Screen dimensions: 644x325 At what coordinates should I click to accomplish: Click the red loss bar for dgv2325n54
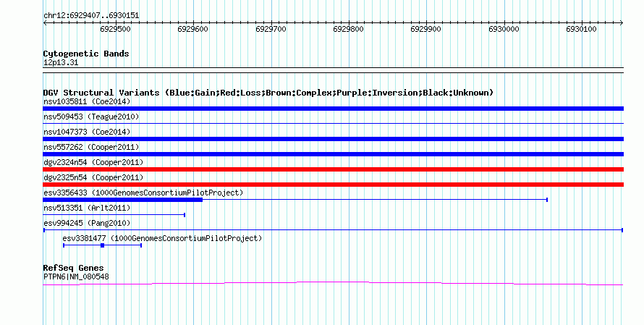[333, 185]
